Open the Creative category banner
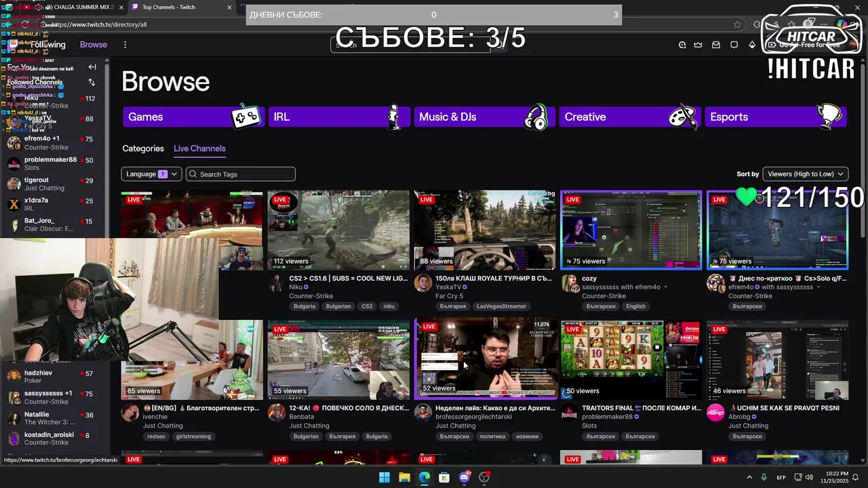Screen dimensions: 868x488 630,117
